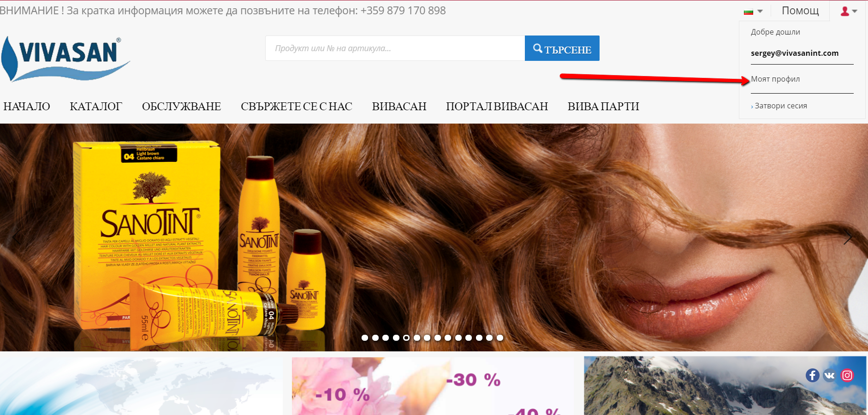Image resolution: width=868 pixels, height=415 pixels.
Task: Click Затвори сесия to log out
Action: point(780,106)
